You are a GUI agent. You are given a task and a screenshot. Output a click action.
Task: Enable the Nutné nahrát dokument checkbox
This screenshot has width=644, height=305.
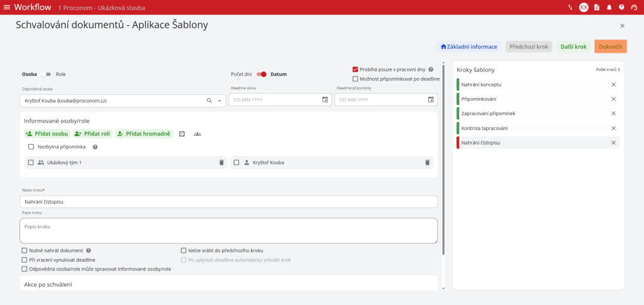(25, 250)
